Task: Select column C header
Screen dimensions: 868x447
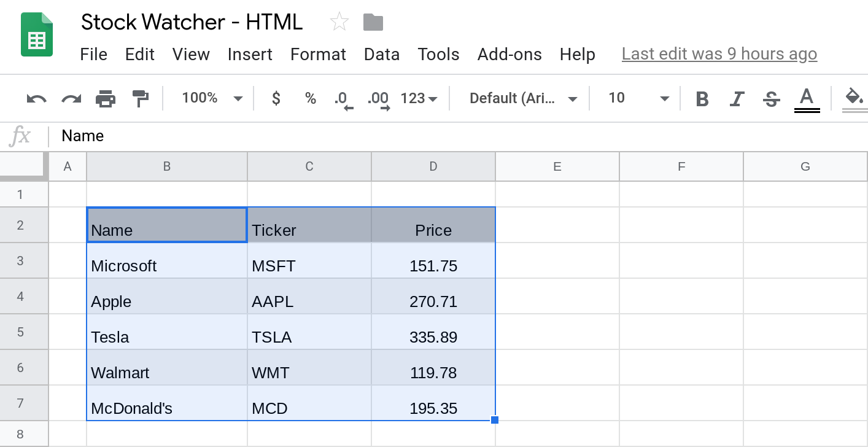Action: click(309, 166)
